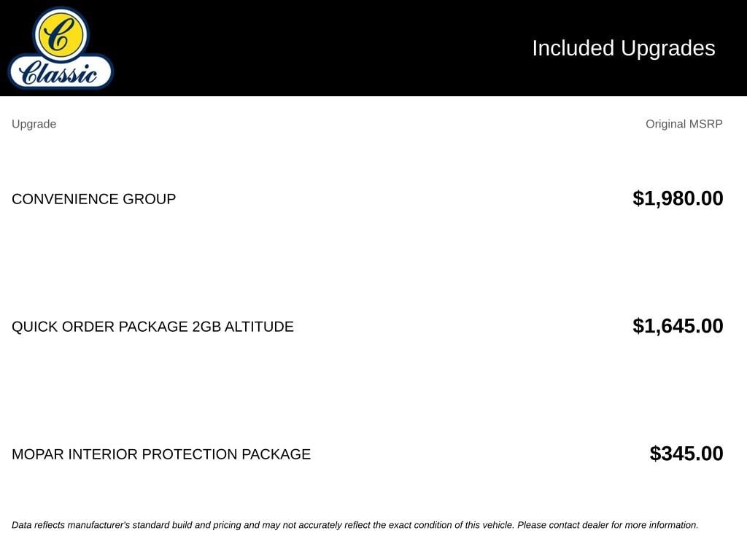Click the word Upgrades in banner title
The width and height of the screenshot is (747, 560).
667,48
